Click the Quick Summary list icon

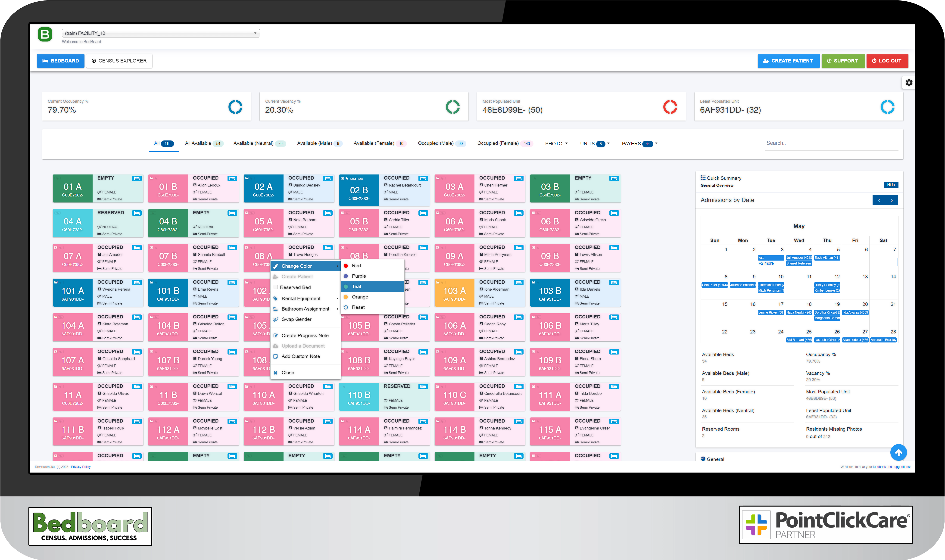pos(703,178)
